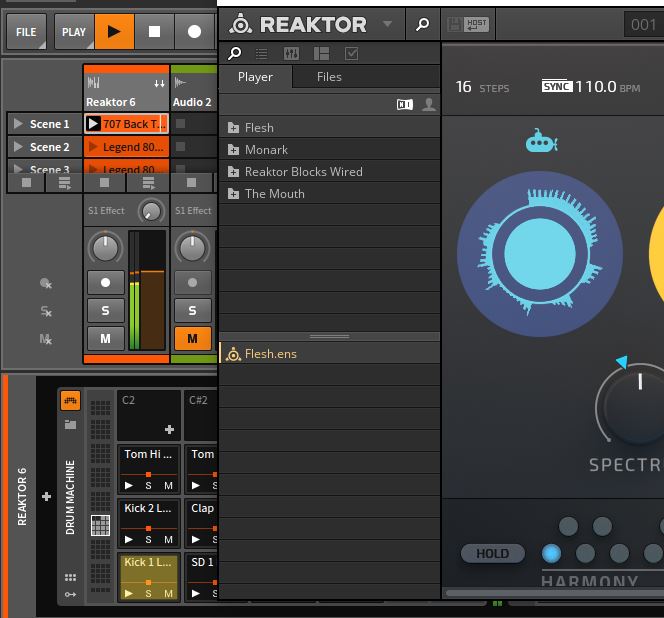Preview the Tom Hi ... pad
This screenshot has height=618, width=664.
[129, 485]
